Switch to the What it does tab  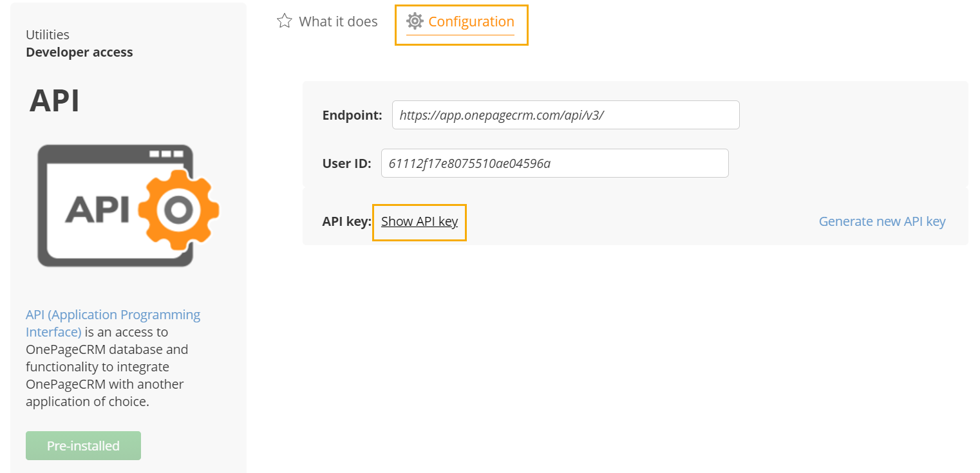[x=338, y=21]
